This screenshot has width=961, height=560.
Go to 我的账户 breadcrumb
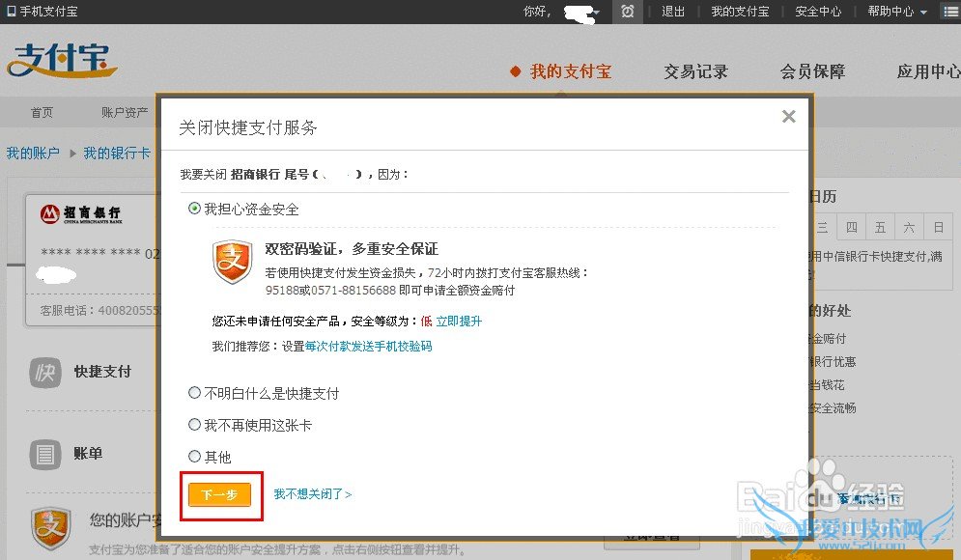(33, 153)
